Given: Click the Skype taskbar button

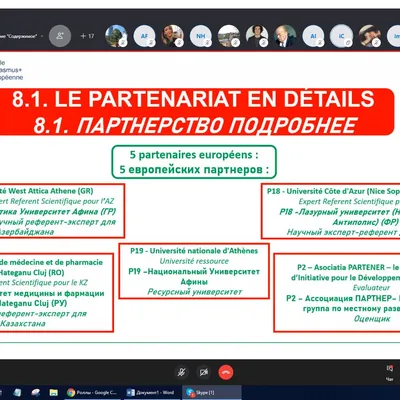Looking at the screenshot, I should [212, 392].
